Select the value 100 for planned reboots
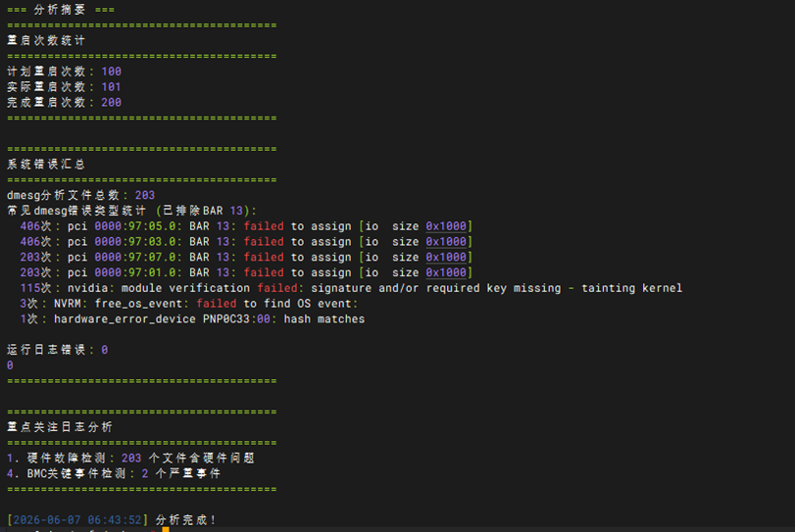 tap(112, 72)
